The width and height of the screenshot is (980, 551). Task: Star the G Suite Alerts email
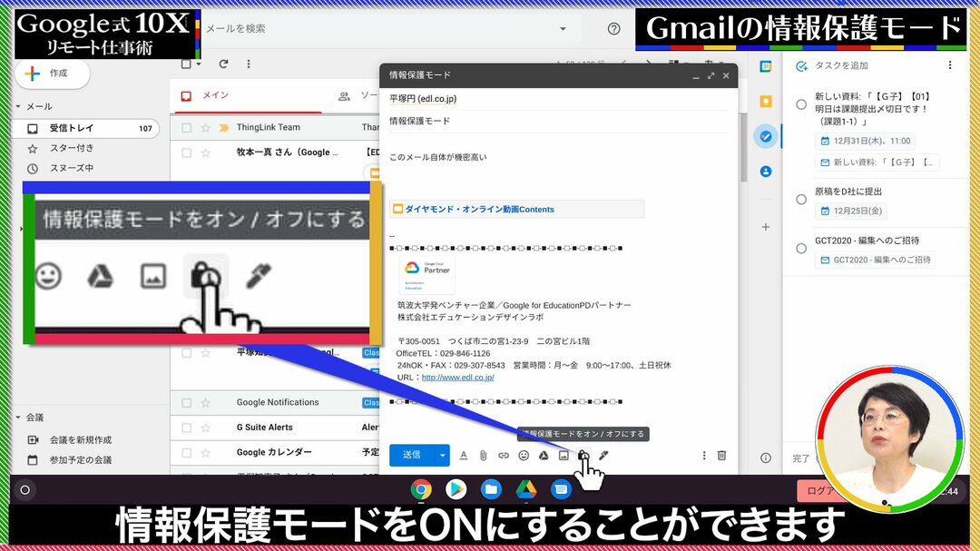pos(205,428)
